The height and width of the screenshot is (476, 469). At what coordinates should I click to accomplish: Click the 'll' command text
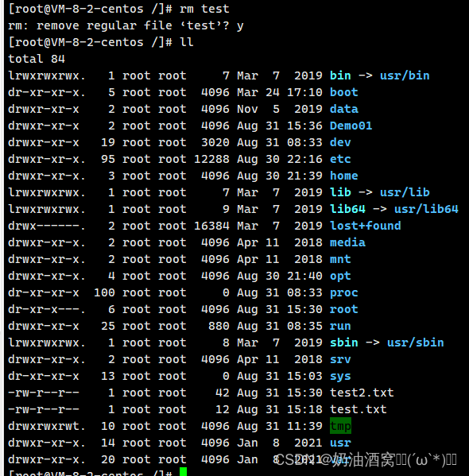coord(187,42)
